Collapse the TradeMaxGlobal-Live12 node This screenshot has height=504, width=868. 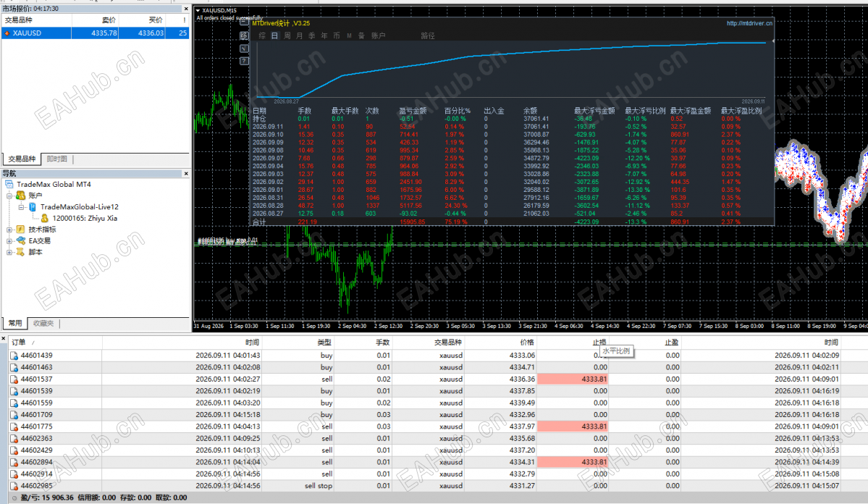click(21, 207)
